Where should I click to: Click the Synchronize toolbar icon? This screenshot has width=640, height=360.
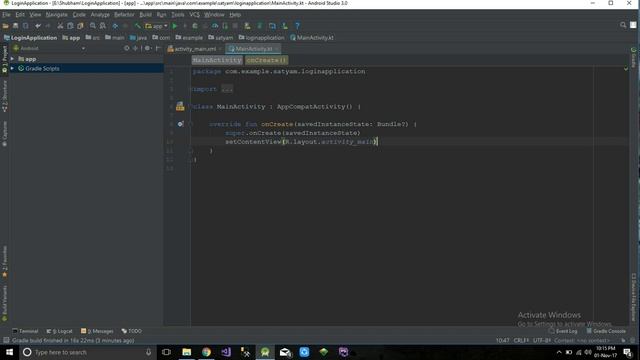[25, 26]
